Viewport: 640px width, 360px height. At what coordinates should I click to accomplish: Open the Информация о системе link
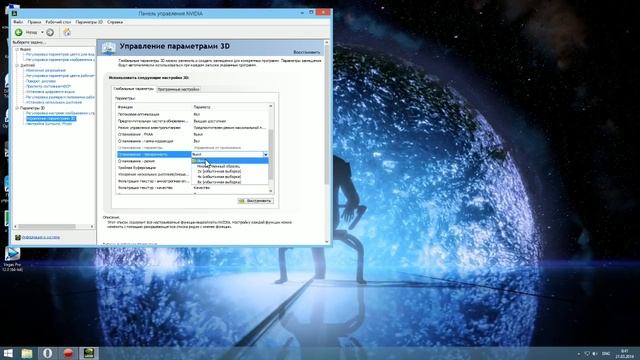click(x=41, y=237)
